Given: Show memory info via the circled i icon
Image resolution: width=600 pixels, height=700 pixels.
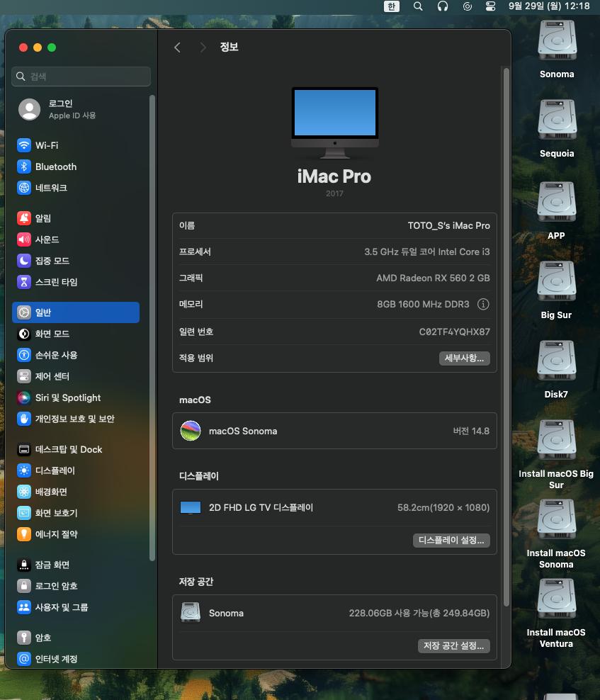Looking at the screenshot, I should click(x=483, y=304).
